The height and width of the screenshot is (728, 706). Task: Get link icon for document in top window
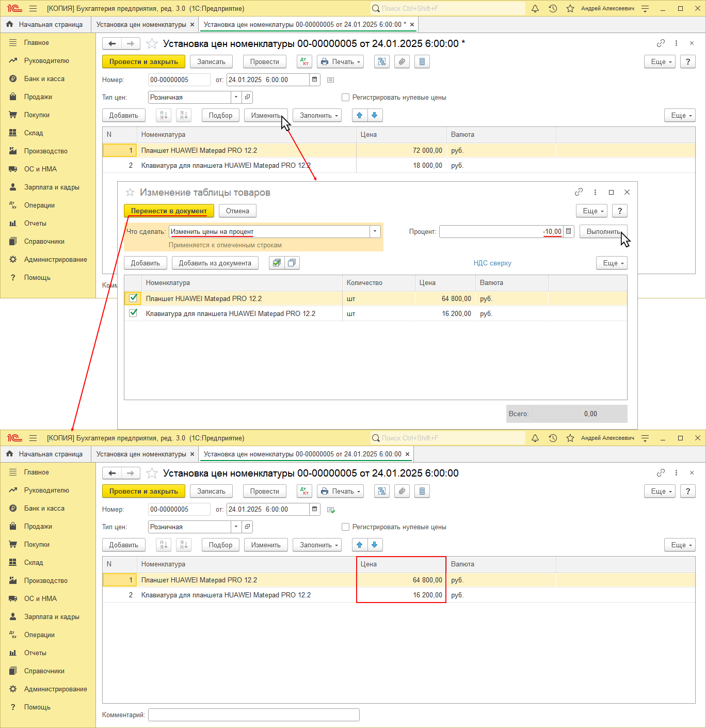661,43
